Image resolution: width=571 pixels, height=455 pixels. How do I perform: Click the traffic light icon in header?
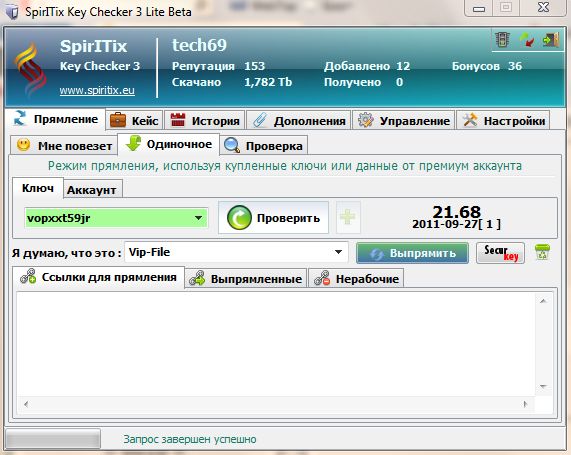[x=502, y=39]
